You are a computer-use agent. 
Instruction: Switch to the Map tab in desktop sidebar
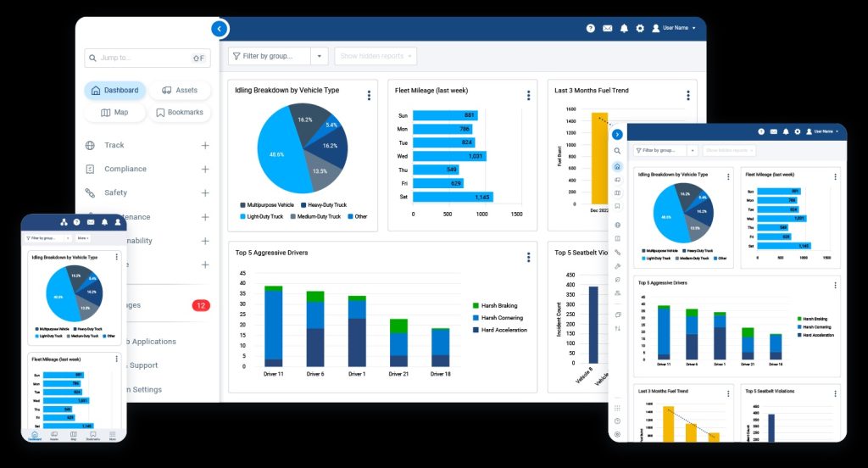click(114, 112)
